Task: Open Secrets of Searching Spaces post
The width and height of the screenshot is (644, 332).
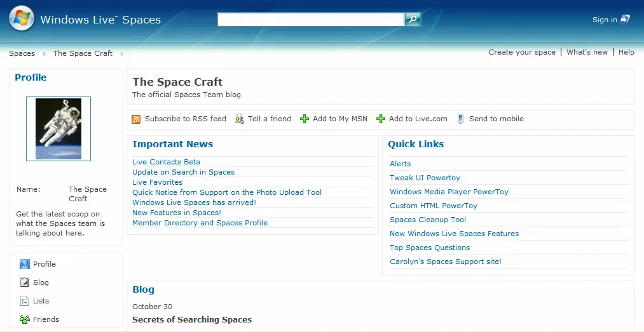Action: click(x=192, y=320)
